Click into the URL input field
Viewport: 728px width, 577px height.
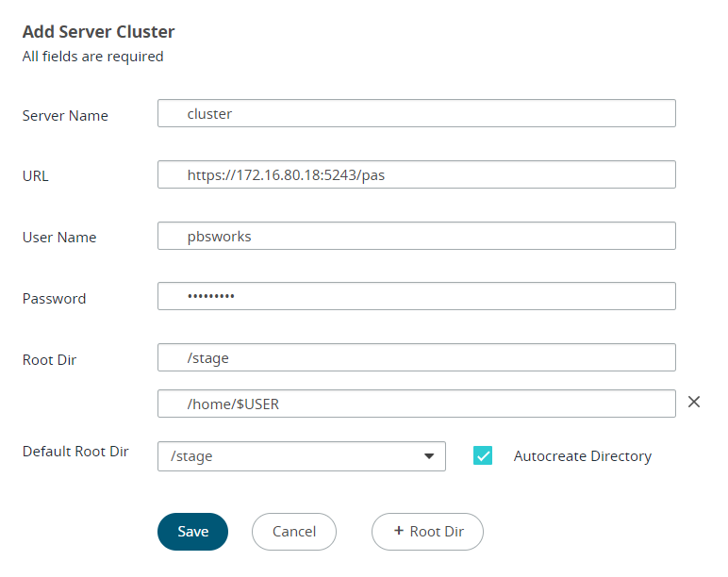click(416, 175)
